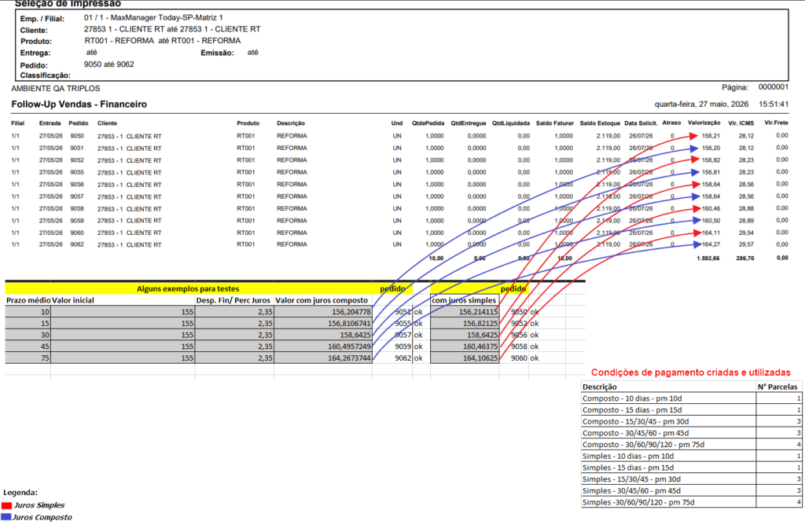The height and width of the screenshot is (532, 805).
Task: Click the red arrowhead beside value 164,11
Action: click(x=697, y=233)
